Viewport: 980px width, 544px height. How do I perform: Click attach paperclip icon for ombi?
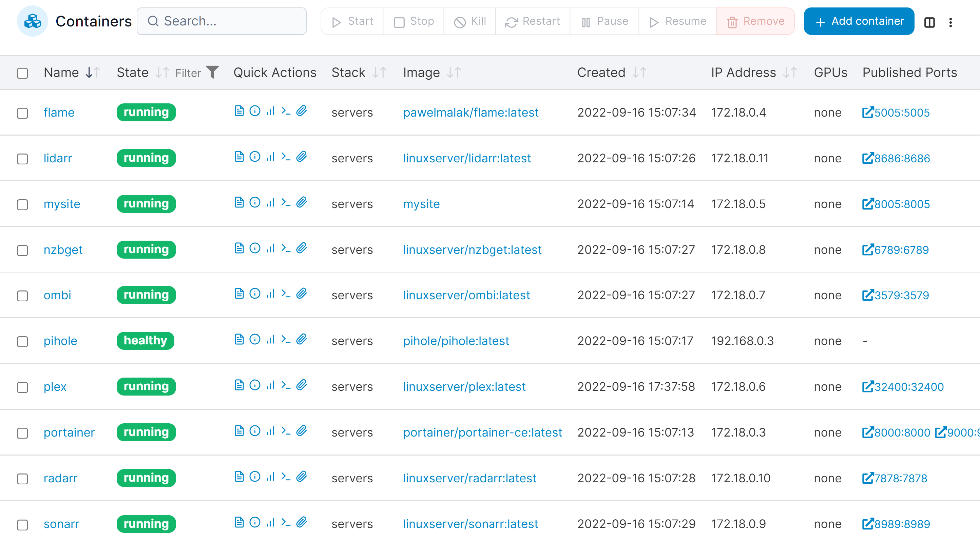coord(302,294)
